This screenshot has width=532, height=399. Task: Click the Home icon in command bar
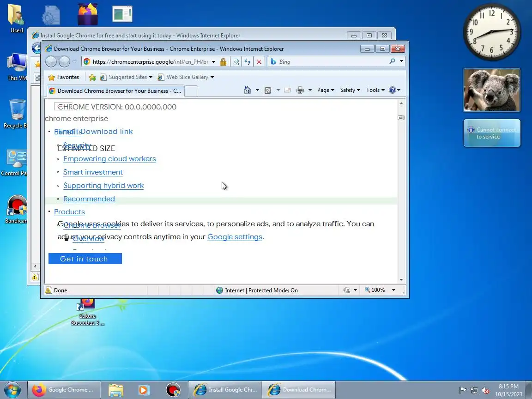[248, 90]
